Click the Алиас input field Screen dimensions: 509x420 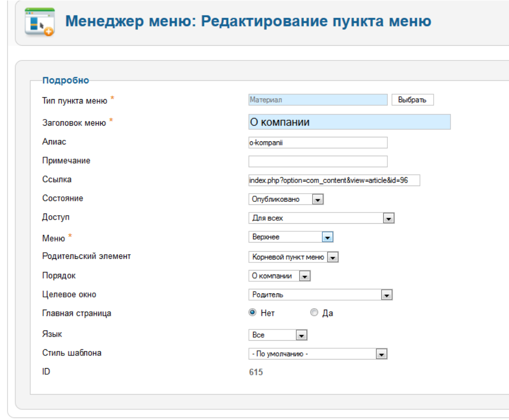click(x=318, y=142)
